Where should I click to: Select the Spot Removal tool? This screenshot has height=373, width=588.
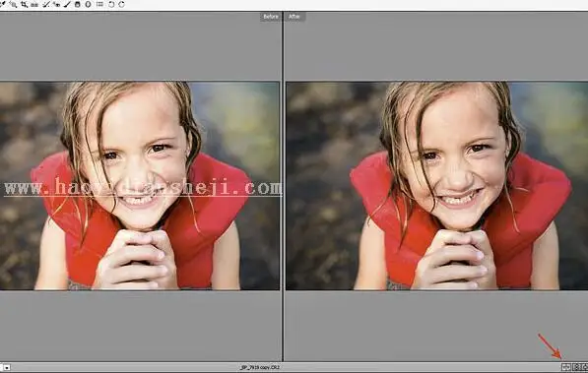click(x=46, y=5)
